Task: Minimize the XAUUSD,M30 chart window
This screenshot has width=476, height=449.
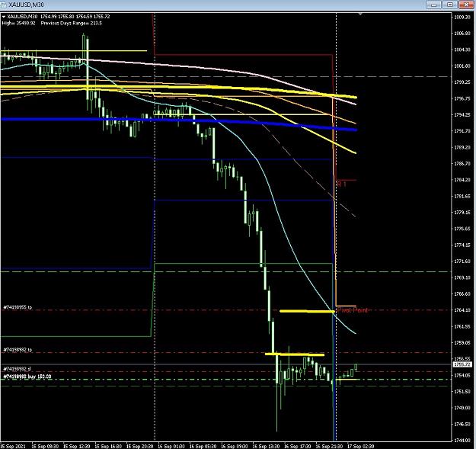Action: click(x=433, y=5)
